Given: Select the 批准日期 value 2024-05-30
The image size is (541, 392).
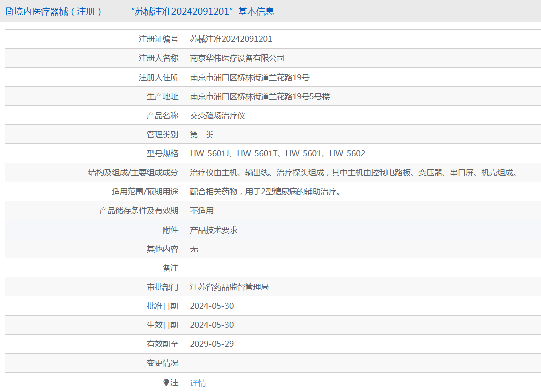Looking at the screenshot, I should [212, 306].
